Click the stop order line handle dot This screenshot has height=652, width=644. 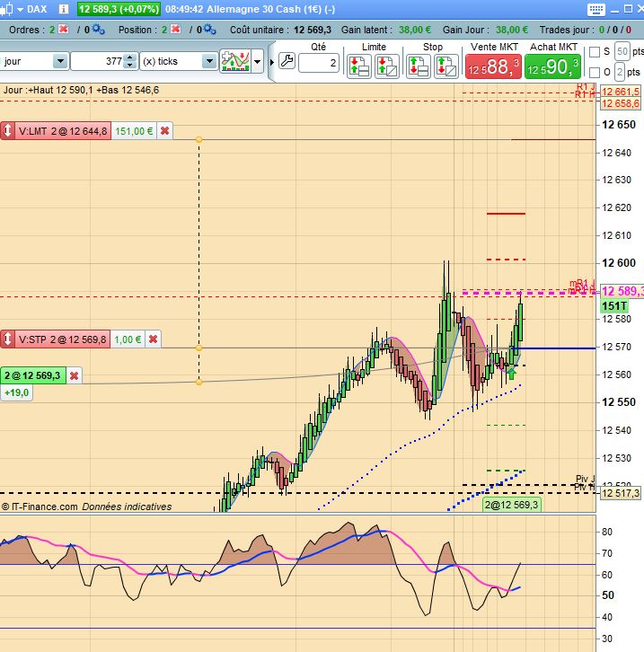198,348
